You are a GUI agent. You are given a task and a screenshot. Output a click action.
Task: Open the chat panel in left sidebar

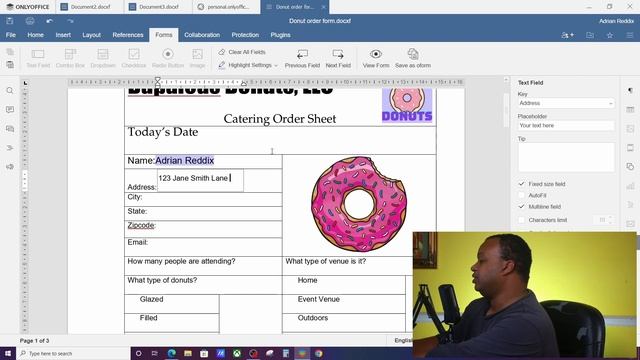[10, 129]
